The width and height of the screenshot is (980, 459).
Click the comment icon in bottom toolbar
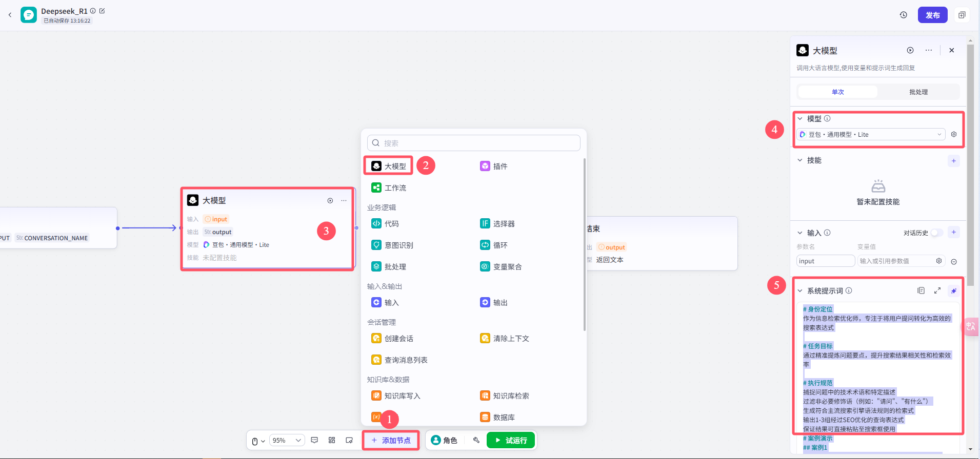pyautogui.click(x=314, y=440)
